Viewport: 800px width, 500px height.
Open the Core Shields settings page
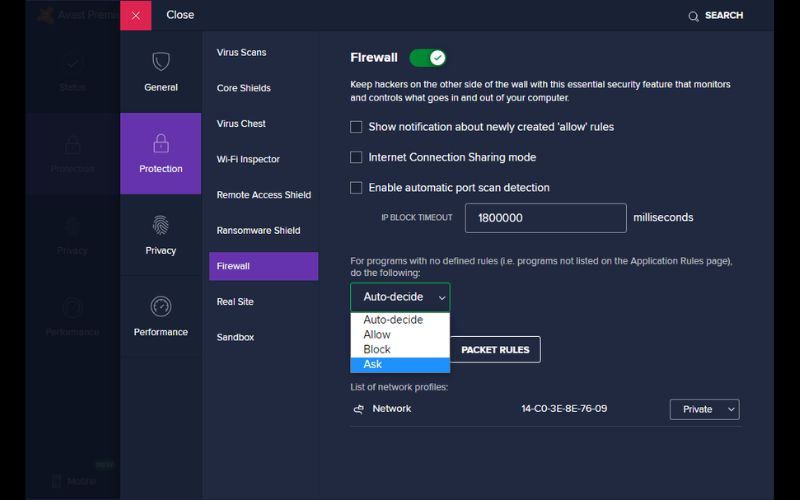click(x=244, y=88)
